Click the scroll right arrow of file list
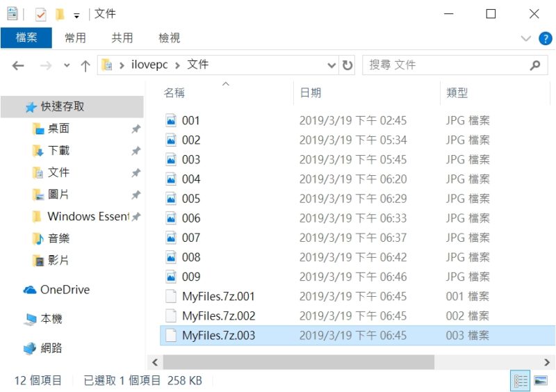This screenshot has height=392, width=556. click(547, 362)
